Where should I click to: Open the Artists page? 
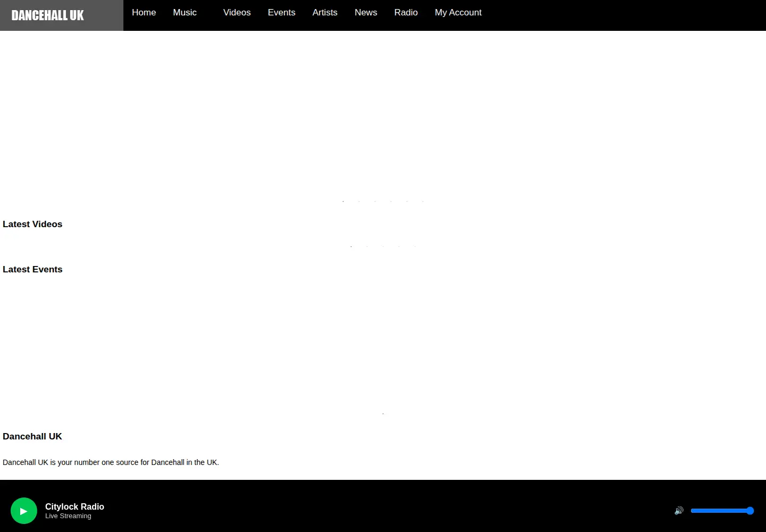click(324, 12)
